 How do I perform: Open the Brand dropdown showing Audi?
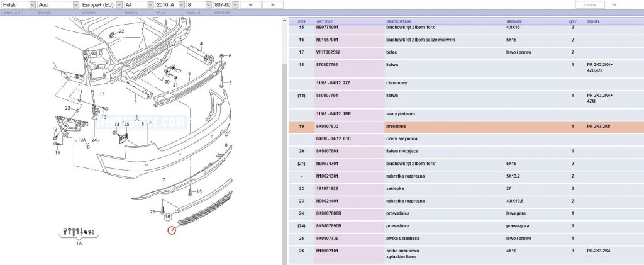click(x=58, y=5)
